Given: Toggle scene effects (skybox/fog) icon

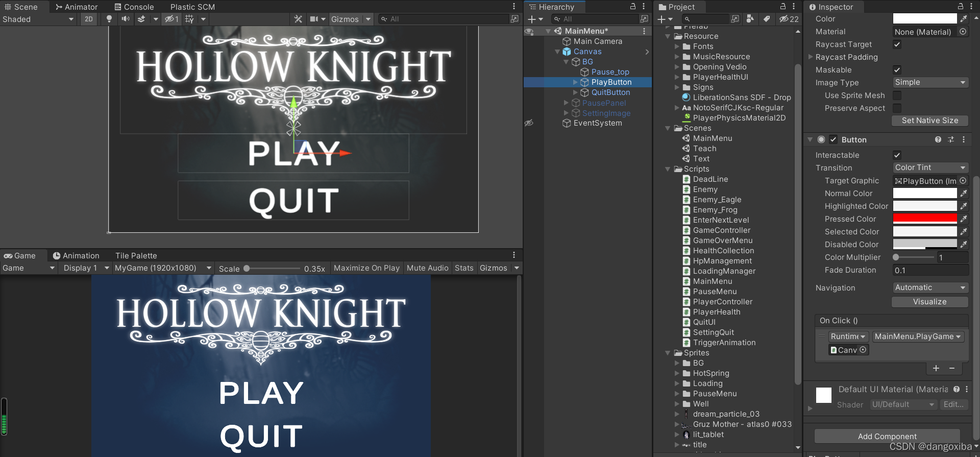Looking at the screenshot, I should [141, 19].
